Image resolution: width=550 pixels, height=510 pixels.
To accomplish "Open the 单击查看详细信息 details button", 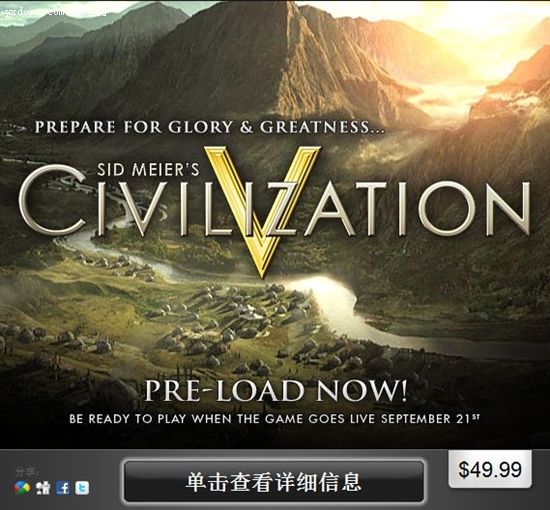I will 274,482.
